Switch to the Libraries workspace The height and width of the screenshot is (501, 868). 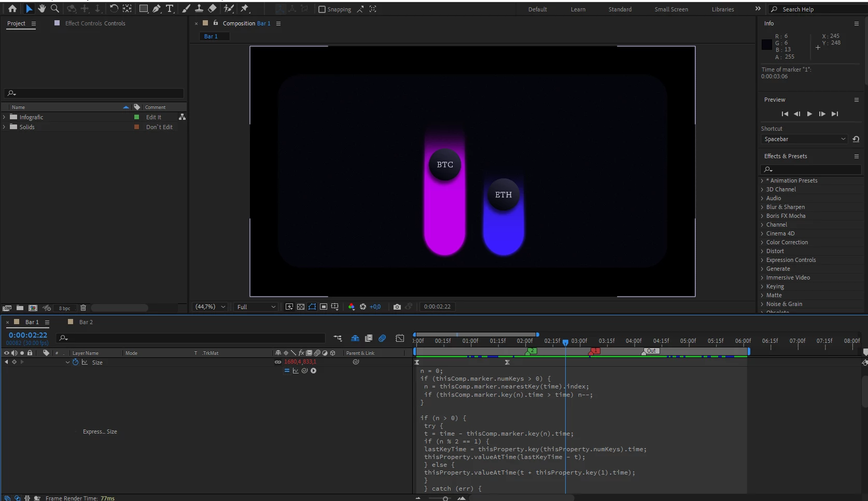click(x=723, y=9)
